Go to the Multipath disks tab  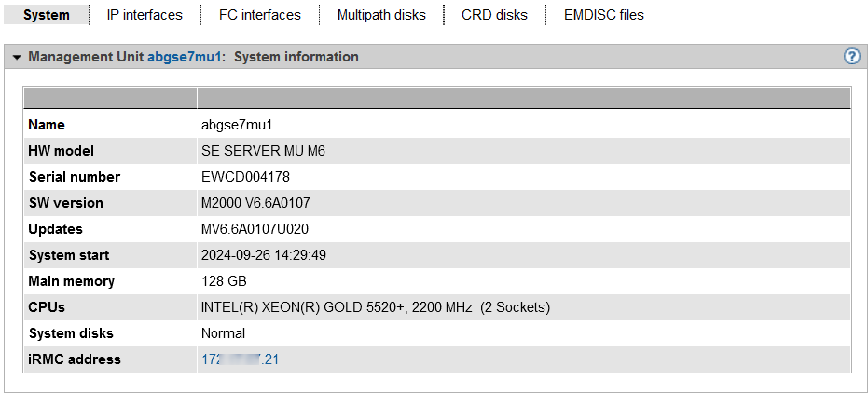(381, 15)
